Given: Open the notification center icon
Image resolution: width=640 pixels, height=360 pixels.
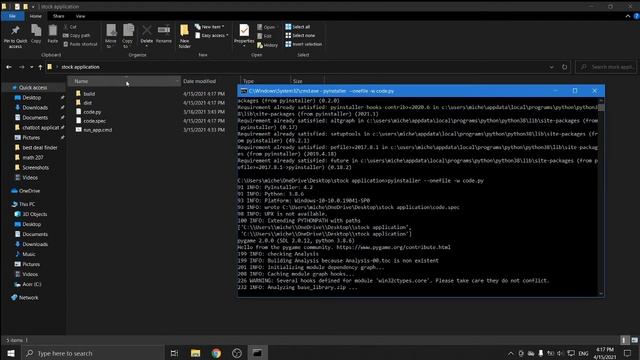Looking at the screenshot, I should point(627,353).
